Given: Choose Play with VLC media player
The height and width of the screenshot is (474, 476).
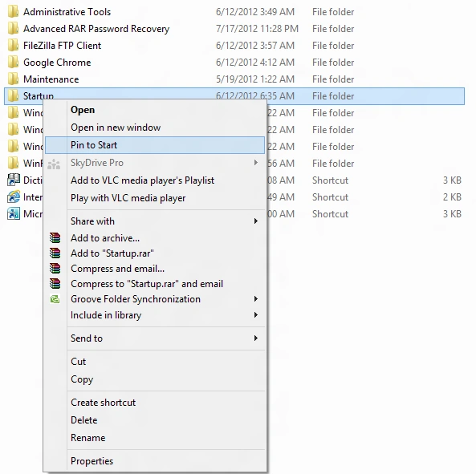Looking at the screenshot, I should point(155,198).
